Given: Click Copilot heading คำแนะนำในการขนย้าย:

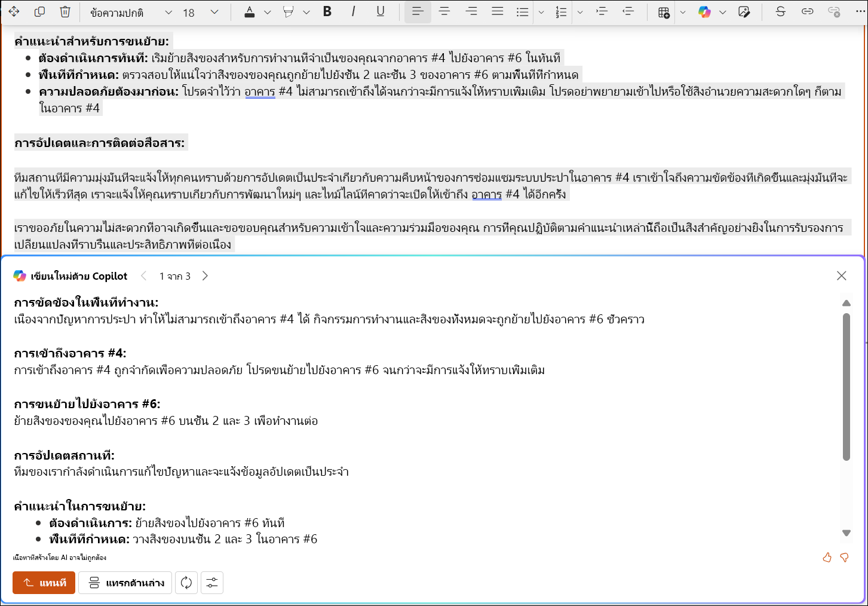Looking at the screenshot, I should 80,506.
